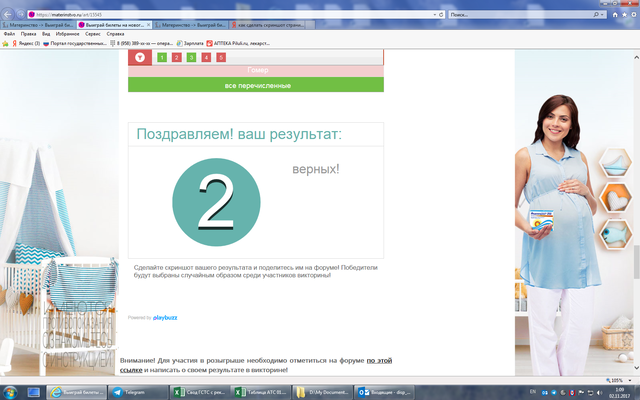Select quiz question indicator 3
Screen dimensions: 640x400
point(191,58)
